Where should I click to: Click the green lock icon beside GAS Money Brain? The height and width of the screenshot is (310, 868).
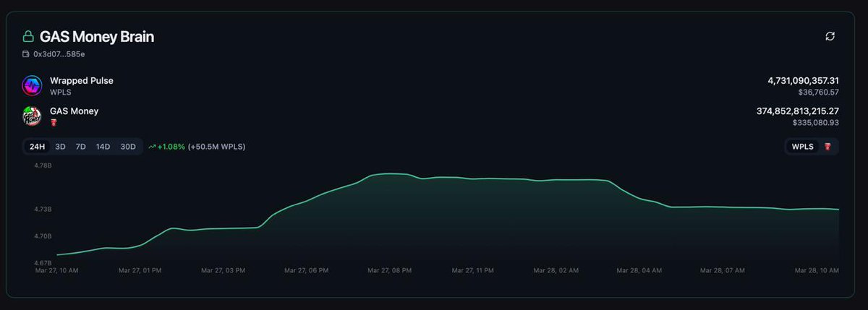point(28,36)
